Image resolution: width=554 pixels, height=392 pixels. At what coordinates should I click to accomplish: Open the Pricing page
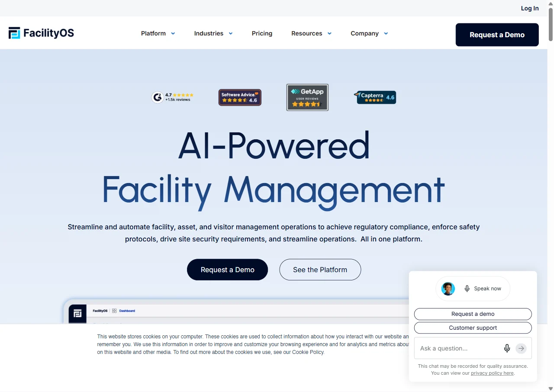[262, 33]
